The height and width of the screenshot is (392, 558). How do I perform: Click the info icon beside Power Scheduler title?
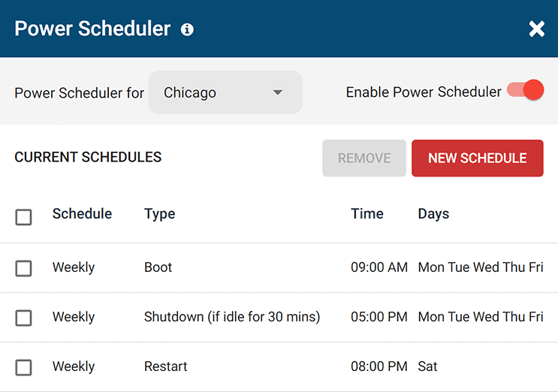point(187,29)
